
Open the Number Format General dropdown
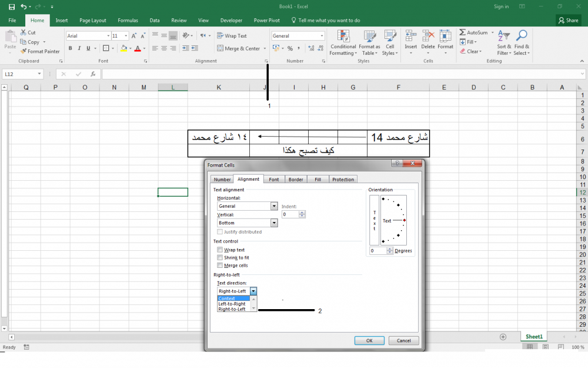[x=322, y=36]
